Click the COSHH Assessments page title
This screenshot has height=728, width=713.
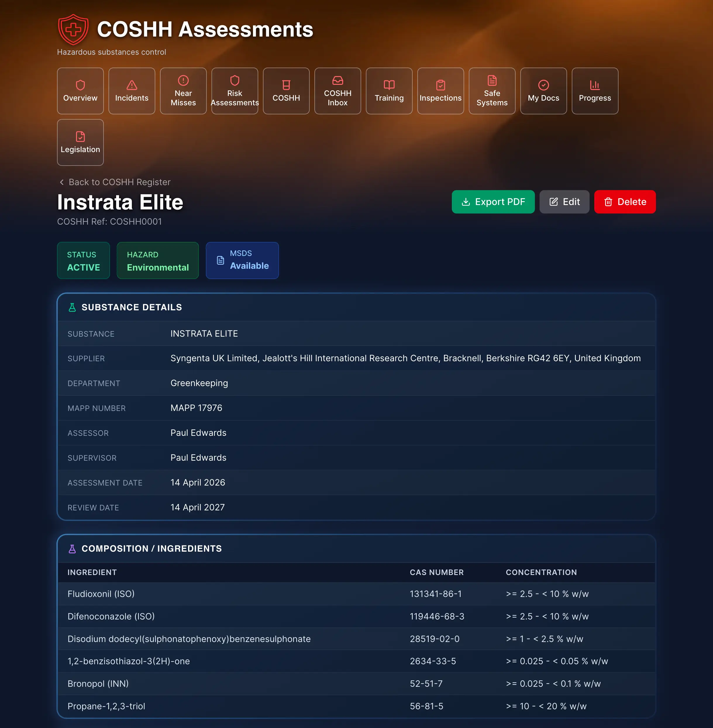pyautogui.click(x=205, y=29)
